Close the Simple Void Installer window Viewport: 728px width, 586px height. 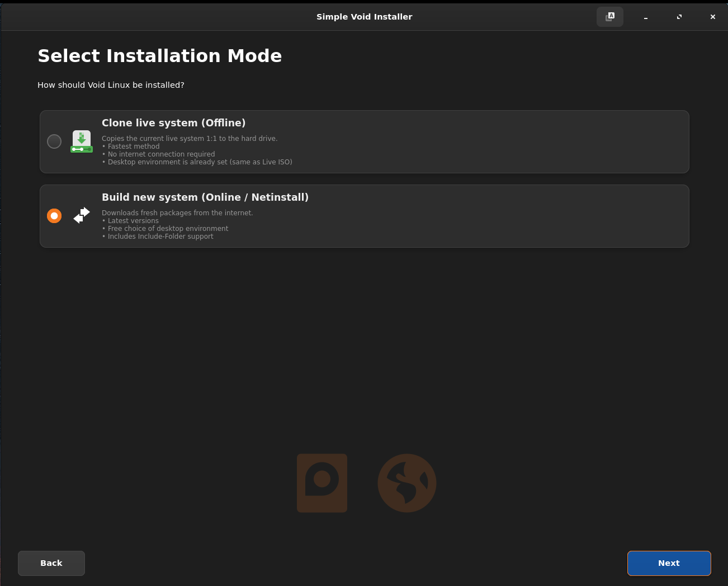[x=713, y=17]
